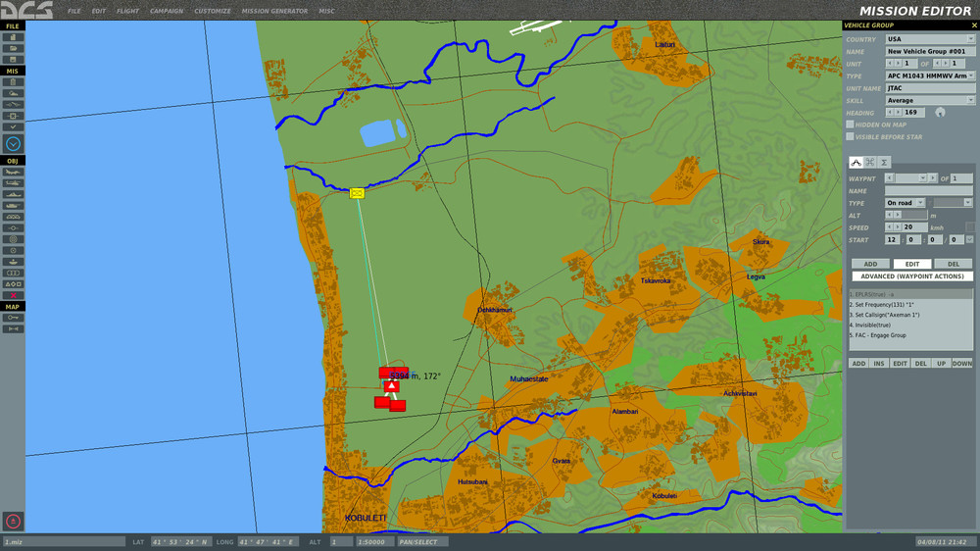Select the airplane group tool
Image resolution: width=980 pixels, height=551 pixels.
pyautogui.click(x=13, y=172)
